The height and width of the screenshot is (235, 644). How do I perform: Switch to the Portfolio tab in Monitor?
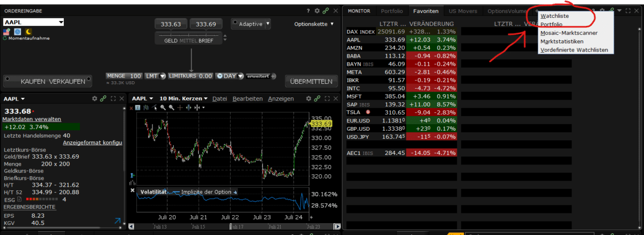click(392, 11)
